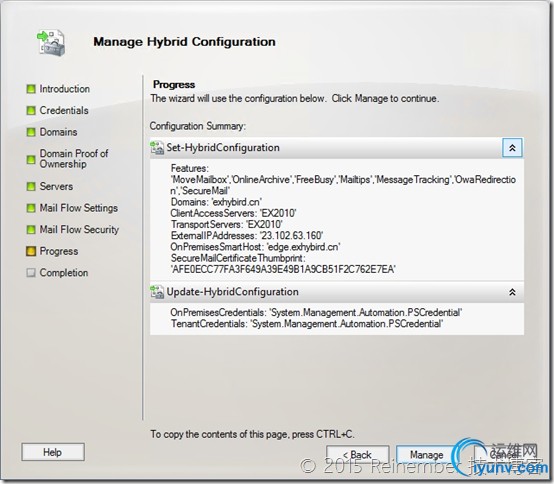Image resolution: width=554 pixels, height=484 pixels.
Task: Click the green Servers status square
Action: pos(31,187)
